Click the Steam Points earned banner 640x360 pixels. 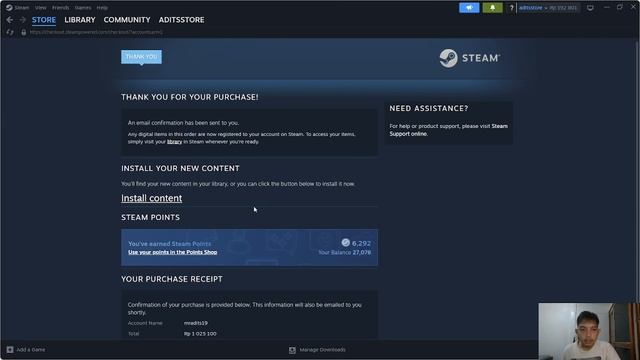249,247
